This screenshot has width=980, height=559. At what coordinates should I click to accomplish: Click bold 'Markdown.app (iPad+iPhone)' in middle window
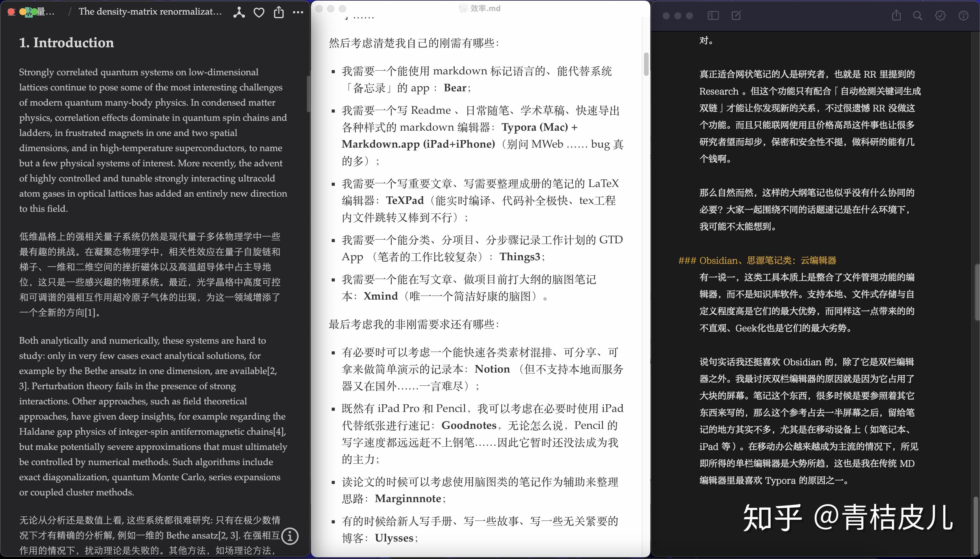coord(418,144)
